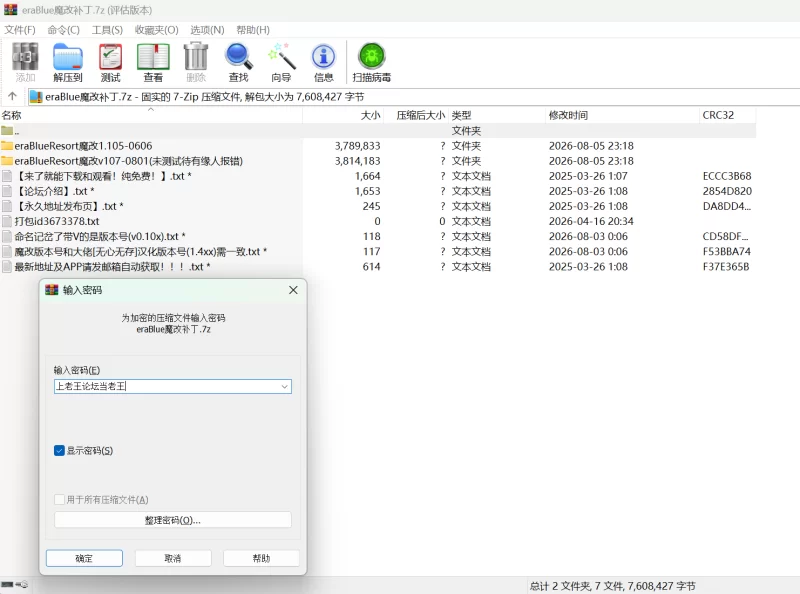Sort list by Name (名称) column header

point(151,115)
